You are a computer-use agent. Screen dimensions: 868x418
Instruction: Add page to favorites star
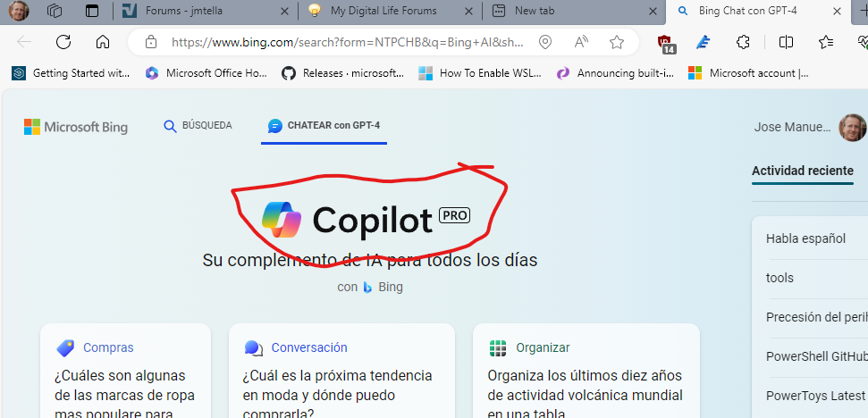[x=616, y=42]
